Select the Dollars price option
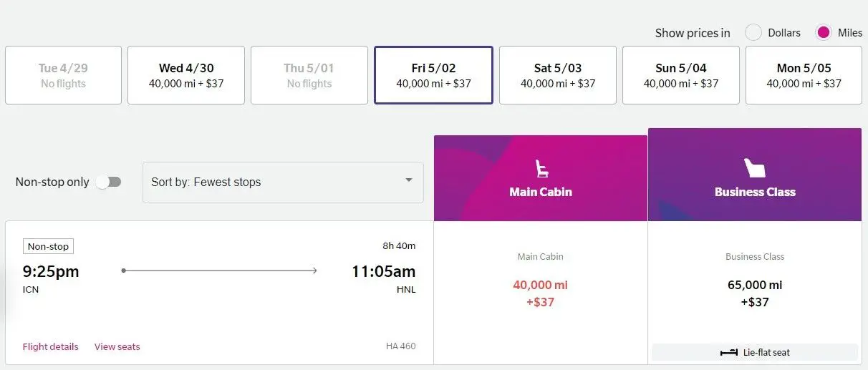This screenshot has width=868, height=370. (x=753, y=32)
